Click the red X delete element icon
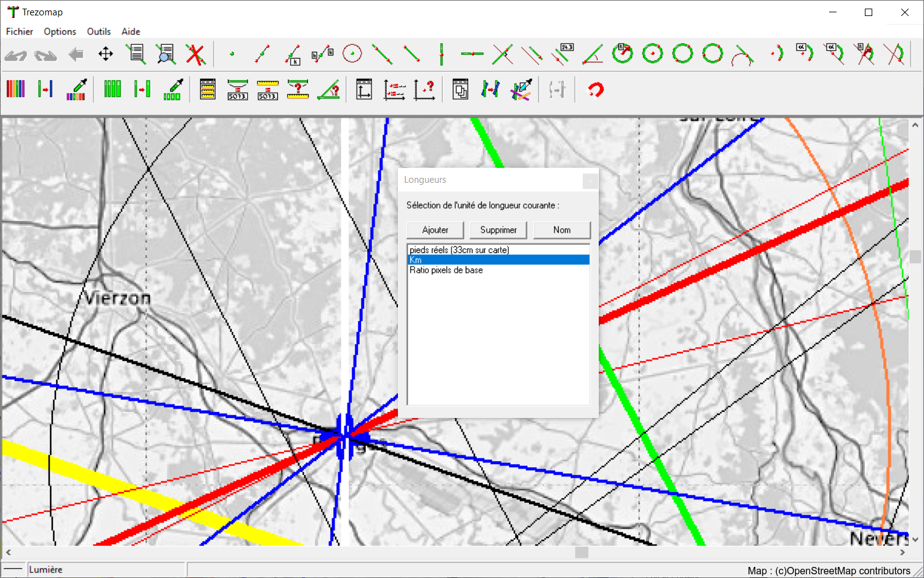This screenshot has height=578, width=924. [x=195, y=54]
